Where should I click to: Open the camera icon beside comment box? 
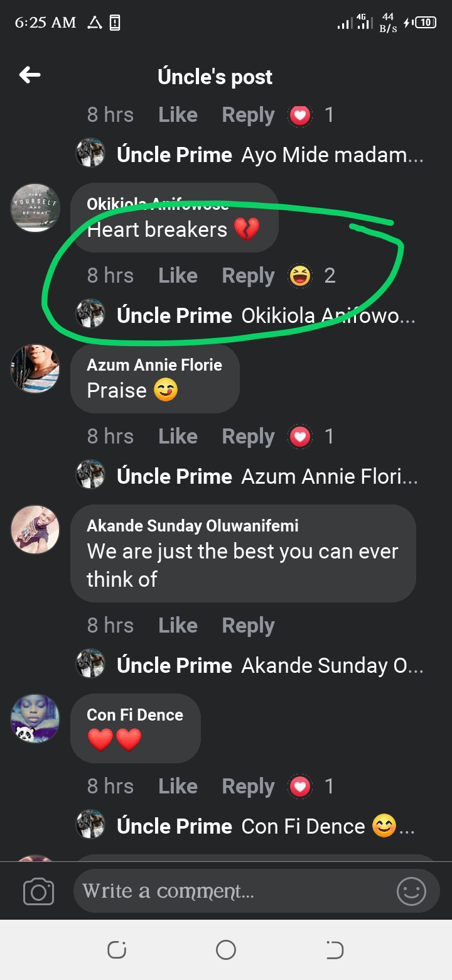click(x=38, y=891)
